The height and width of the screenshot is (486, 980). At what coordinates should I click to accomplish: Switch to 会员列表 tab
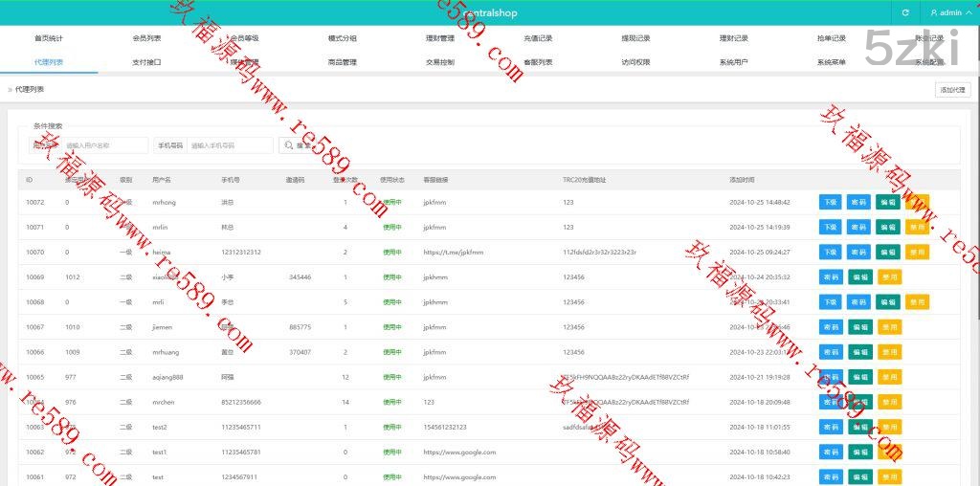point(146,38)
